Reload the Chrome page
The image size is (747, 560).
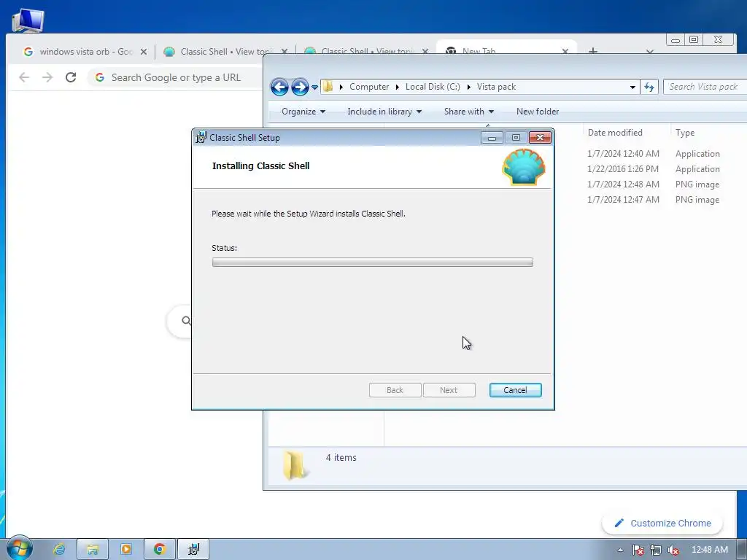click(x=71, y=77)
